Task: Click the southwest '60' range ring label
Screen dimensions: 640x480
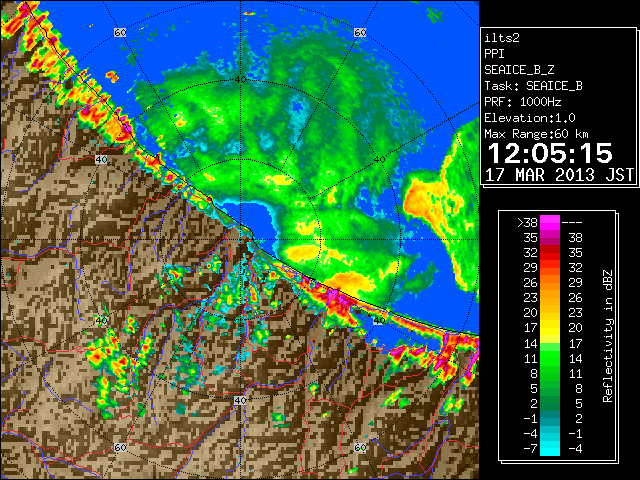Action: 120,447
